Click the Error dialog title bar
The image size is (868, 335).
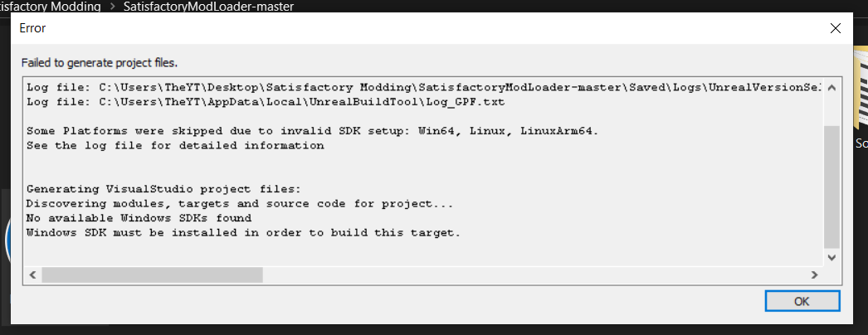415,28
